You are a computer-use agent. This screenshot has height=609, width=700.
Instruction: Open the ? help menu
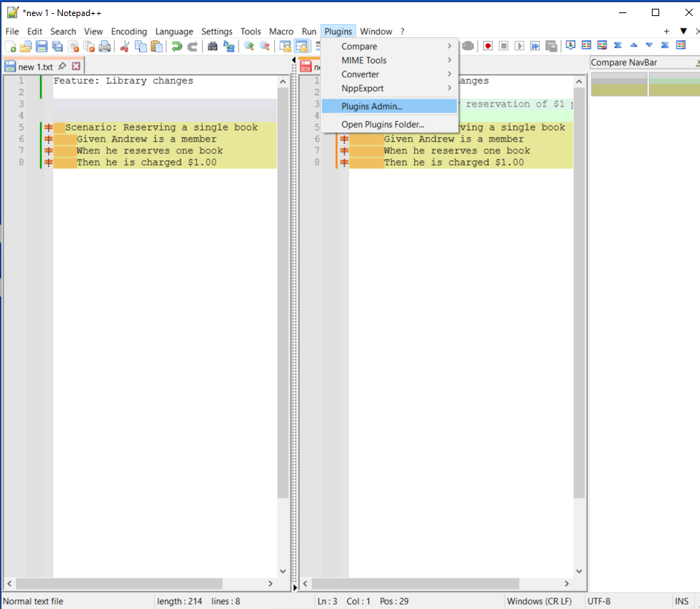[x=402, y=31]
